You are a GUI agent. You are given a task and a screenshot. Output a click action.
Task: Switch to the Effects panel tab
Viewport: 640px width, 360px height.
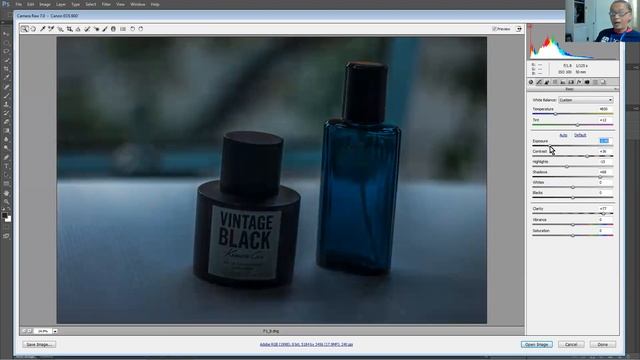pyautogui.click(x=579, y=82)
